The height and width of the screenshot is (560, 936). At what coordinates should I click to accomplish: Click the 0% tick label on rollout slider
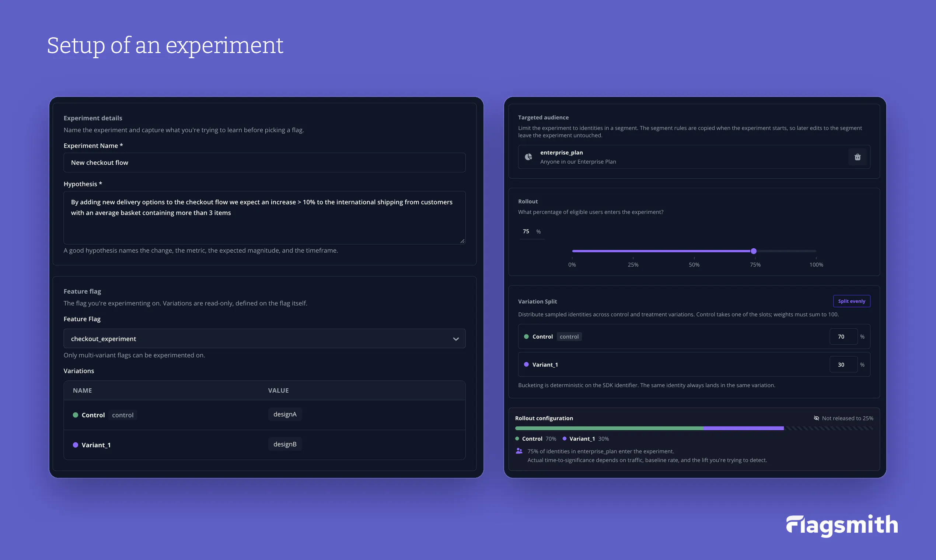click(572, 265)
